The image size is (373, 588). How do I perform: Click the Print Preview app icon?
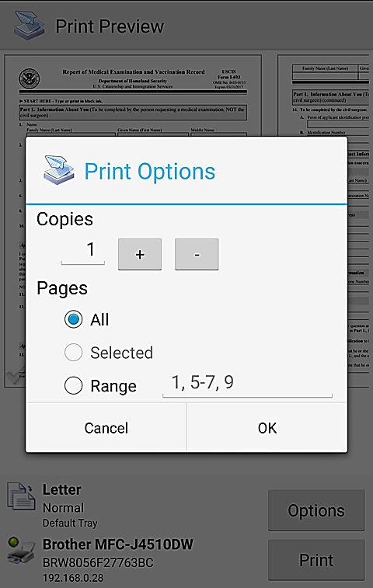30,26
